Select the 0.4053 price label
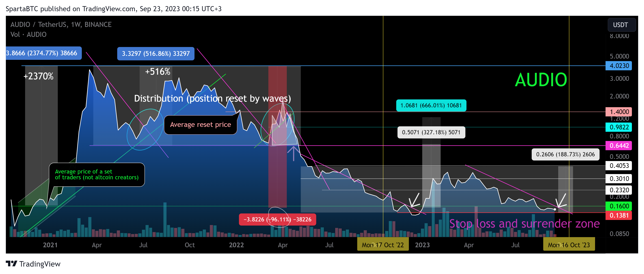 pos(619,165)
